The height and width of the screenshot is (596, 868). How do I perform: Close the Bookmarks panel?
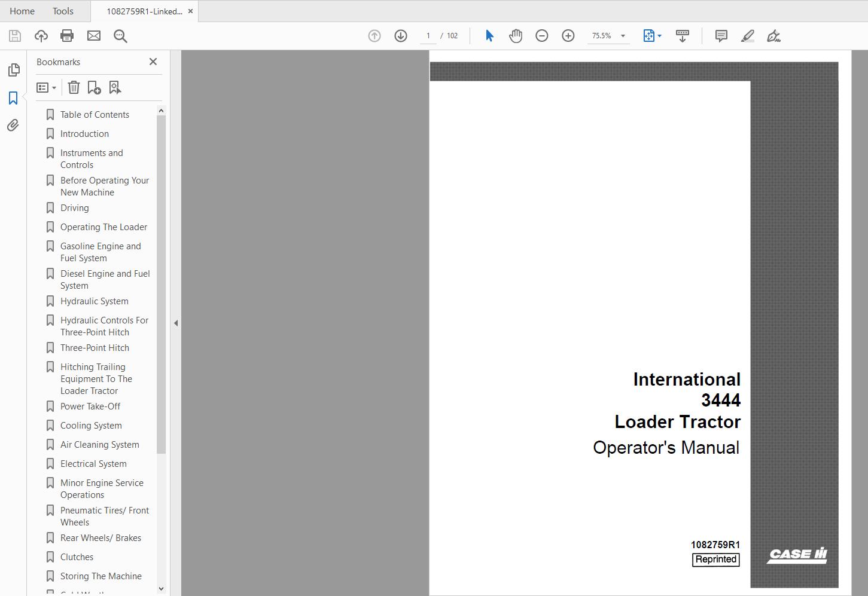(153, 62)
